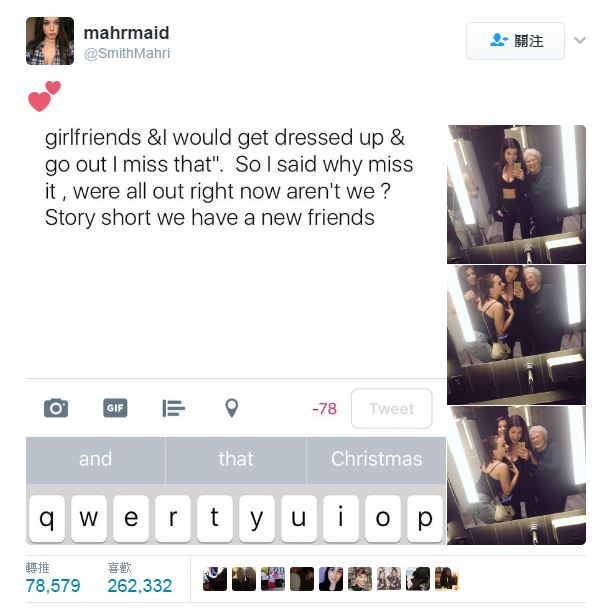Open the top mirror selfie photo

coord(516,194)
